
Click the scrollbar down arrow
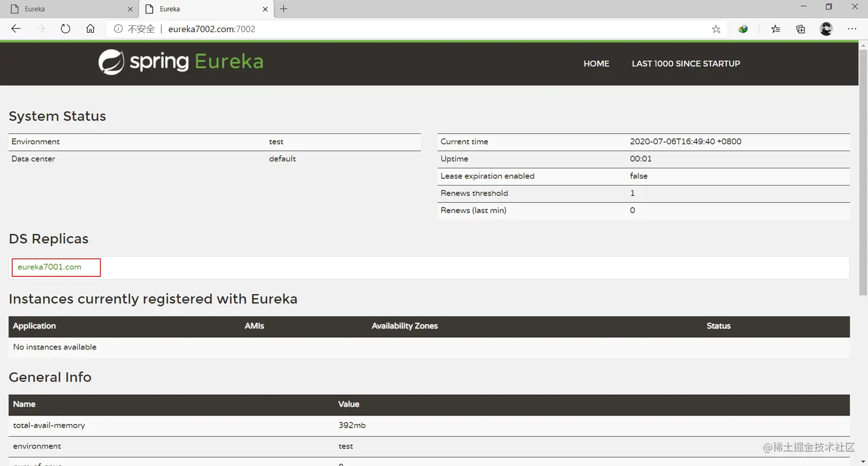[x=863, y=461]
